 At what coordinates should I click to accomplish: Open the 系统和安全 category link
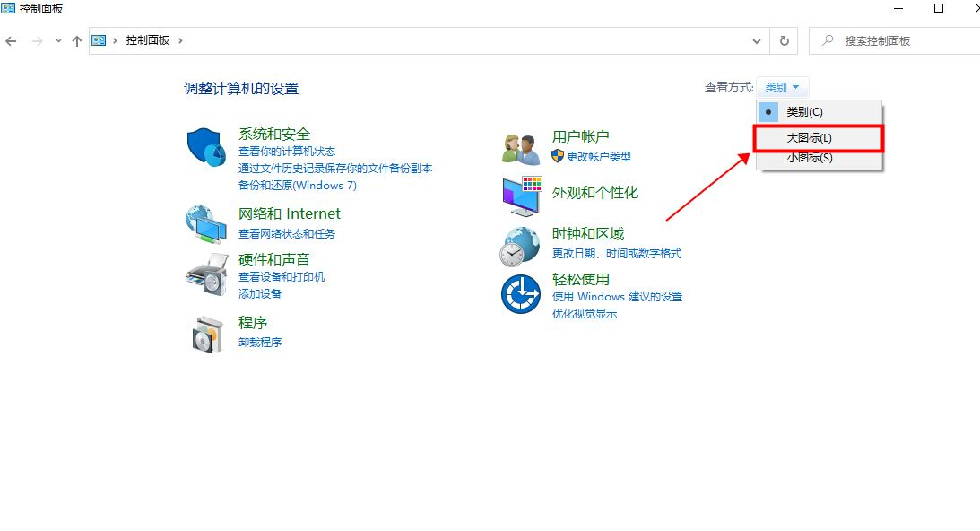(x=274, y=134)
